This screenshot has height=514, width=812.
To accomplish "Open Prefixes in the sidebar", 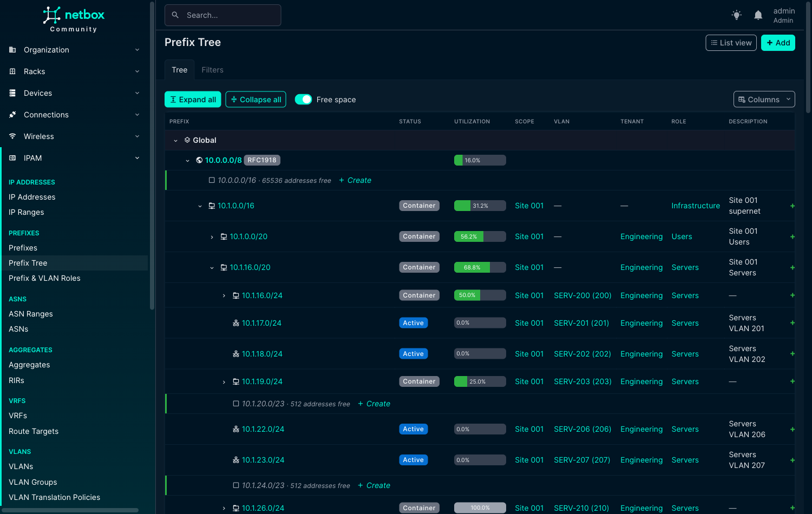I will (23, 248).
